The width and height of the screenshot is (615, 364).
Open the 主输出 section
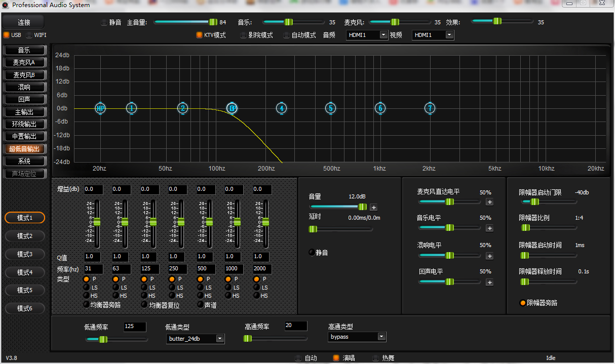pos(24,112)
